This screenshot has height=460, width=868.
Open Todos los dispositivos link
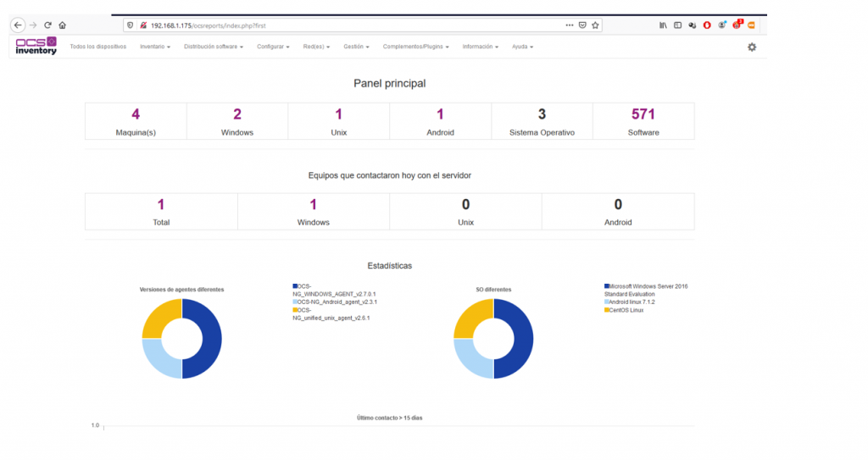[98, 47]
